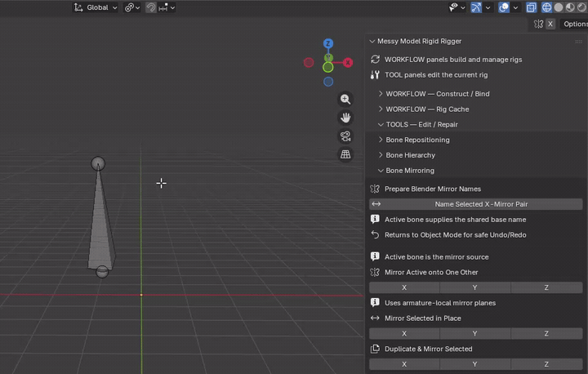Switch to rendered viewport shading
The image size is (588, 374).
tap(582, 7)
